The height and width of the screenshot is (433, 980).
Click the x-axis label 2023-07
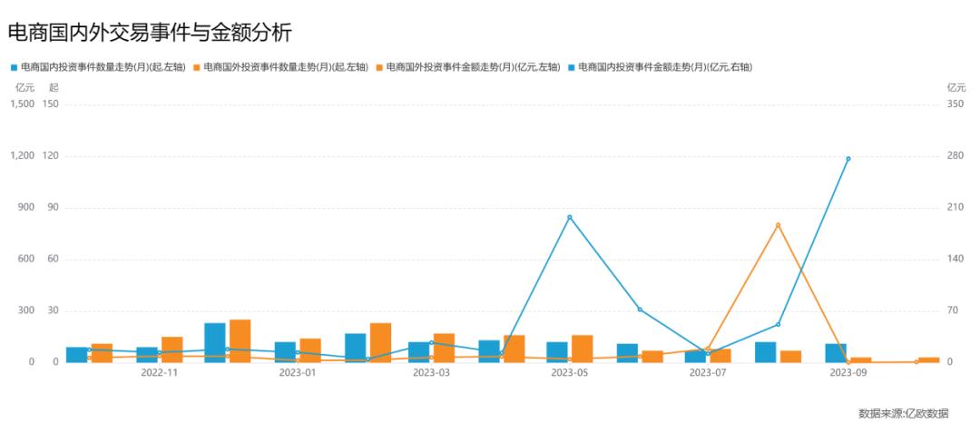(x=708, y=373)
